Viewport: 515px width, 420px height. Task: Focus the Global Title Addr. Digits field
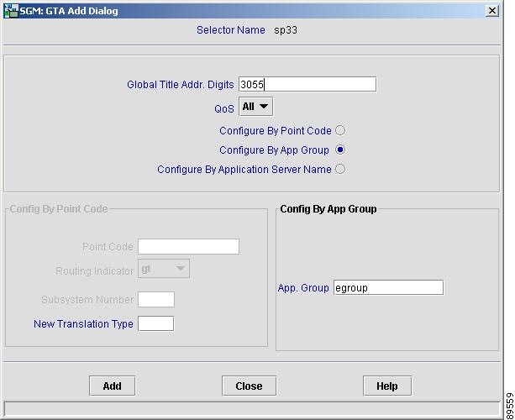(307, 84)
